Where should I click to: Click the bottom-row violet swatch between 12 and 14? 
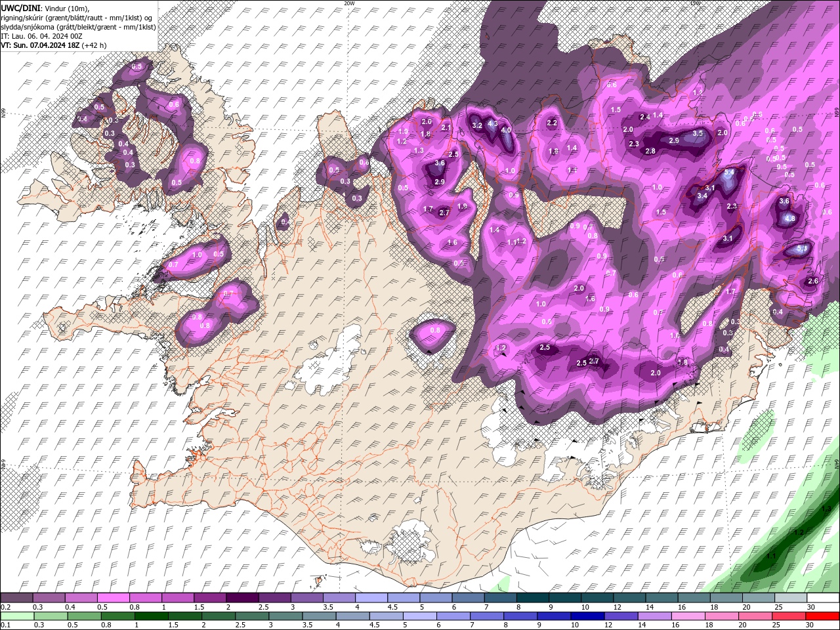[x=620, y=616]
